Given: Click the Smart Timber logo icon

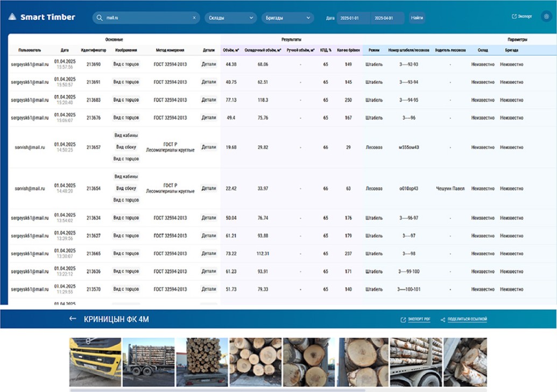Looking at the screenshot, I should [x=12, y=17].
